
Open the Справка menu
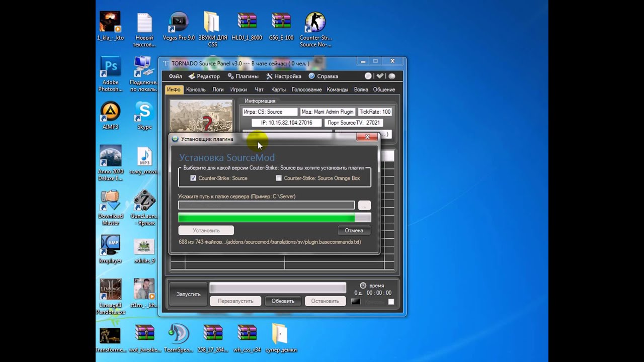324,76
